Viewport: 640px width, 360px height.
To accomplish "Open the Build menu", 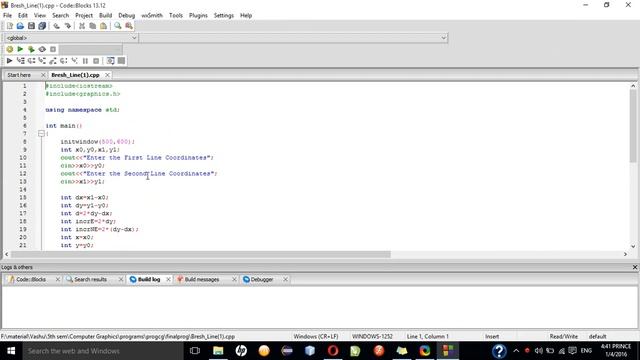I will (105, 15).
